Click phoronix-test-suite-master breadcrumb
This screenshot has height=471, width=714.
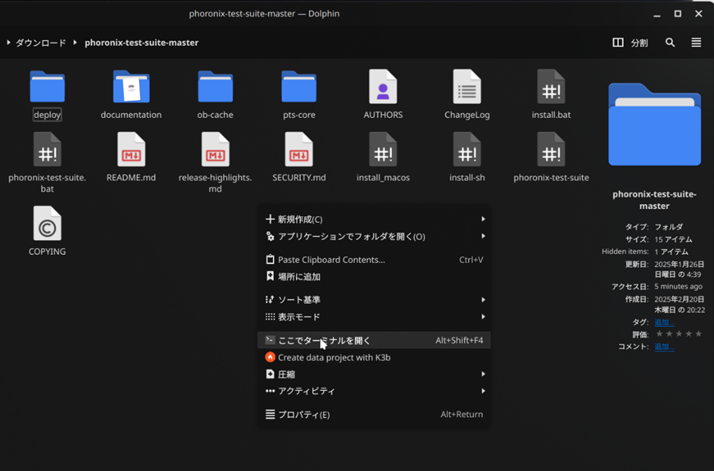pos(142,43)
